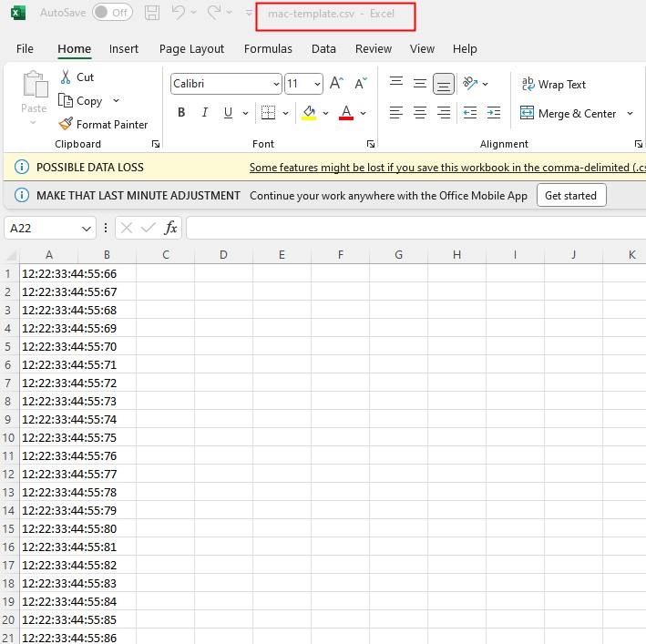Expand the Paste options arrow
The height and width of the screenshot is (644, 646).
click(34, 122)
